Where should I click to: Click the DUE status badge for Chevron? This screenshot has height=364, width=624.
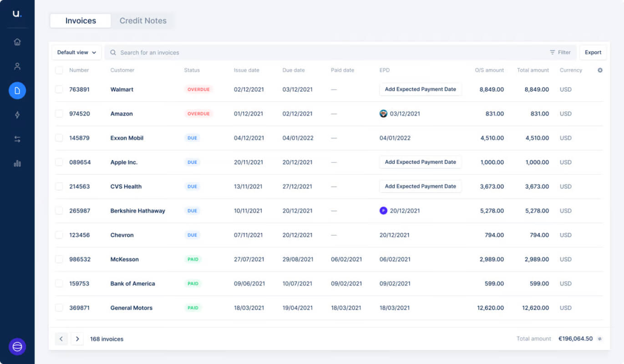[x=193, y=235]
